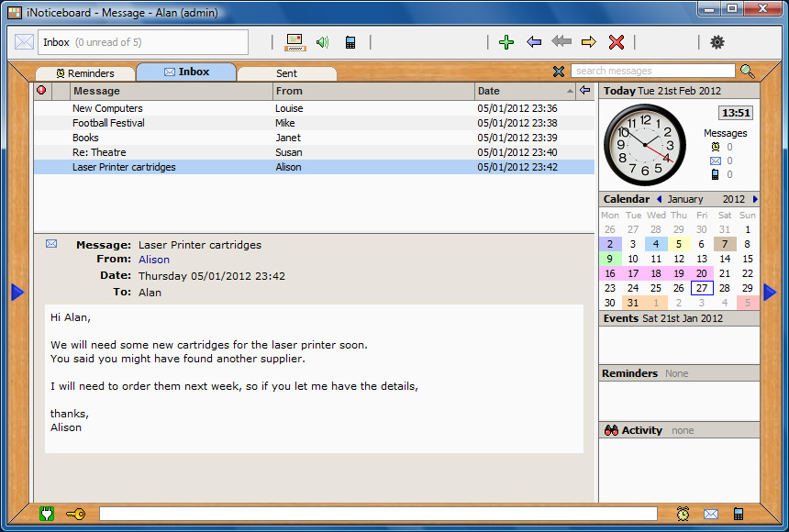This screenshot has height=532, width=789.
Task: Switch to the Reminders tab
Action: pyautogui.click(x=85, y=73)
